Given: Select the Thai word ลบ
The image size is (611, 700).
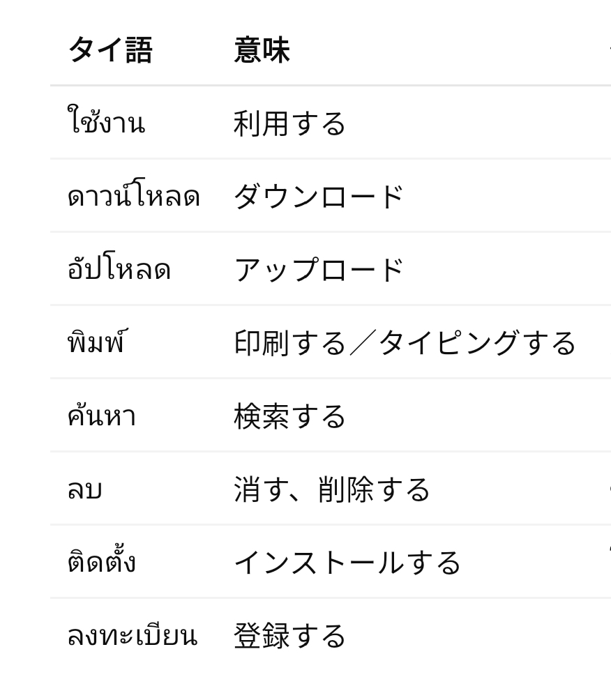Looking at the screenshot, I should tap(85, 489).
